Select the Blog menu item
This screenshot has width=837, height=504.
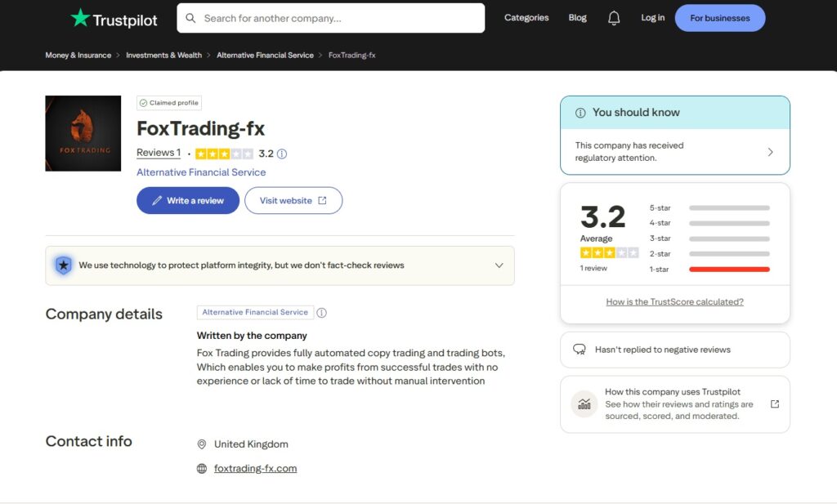577,17
